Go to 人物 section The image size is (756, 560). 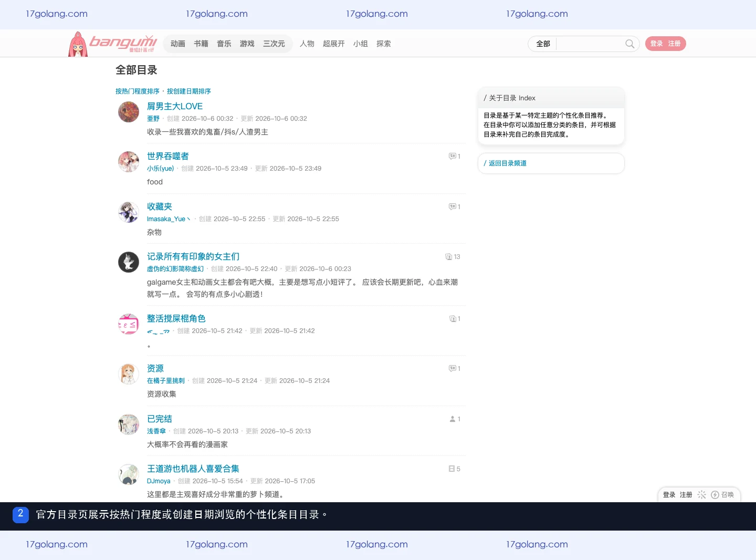tap(307, 44)
